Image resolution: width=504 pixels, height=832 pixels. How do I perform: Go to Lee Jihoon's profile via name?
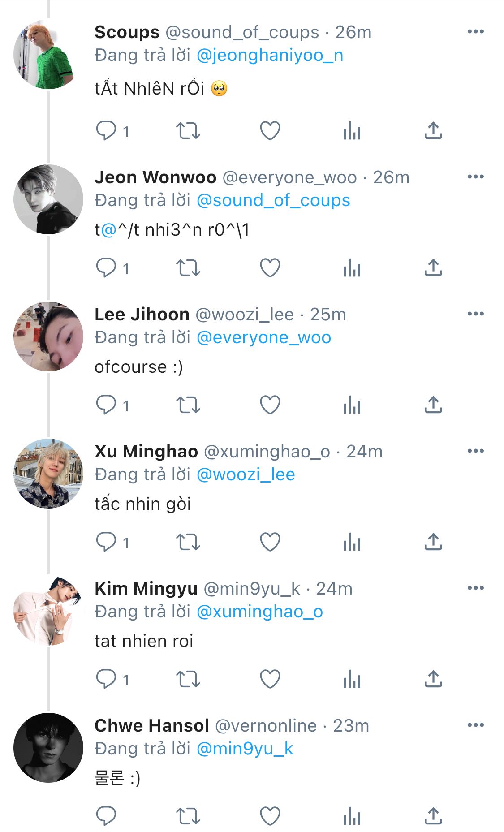coord(142,315)
